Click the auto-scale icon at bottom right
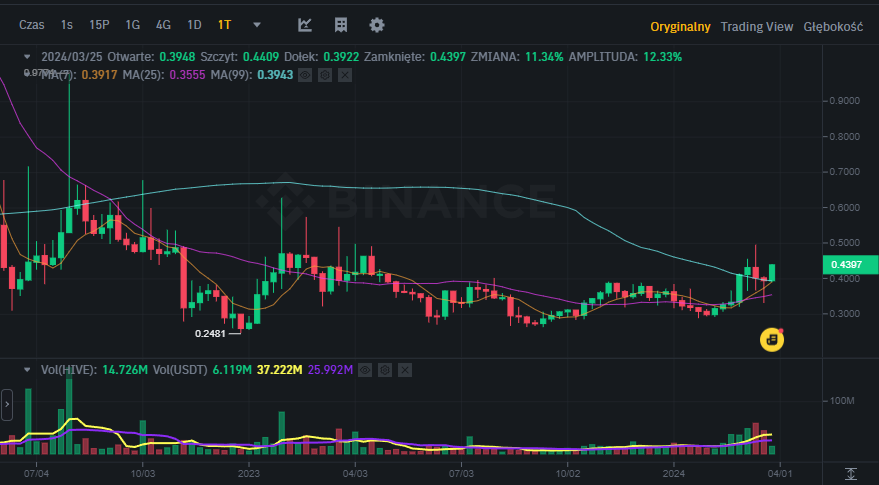 [x=850, y=474]
